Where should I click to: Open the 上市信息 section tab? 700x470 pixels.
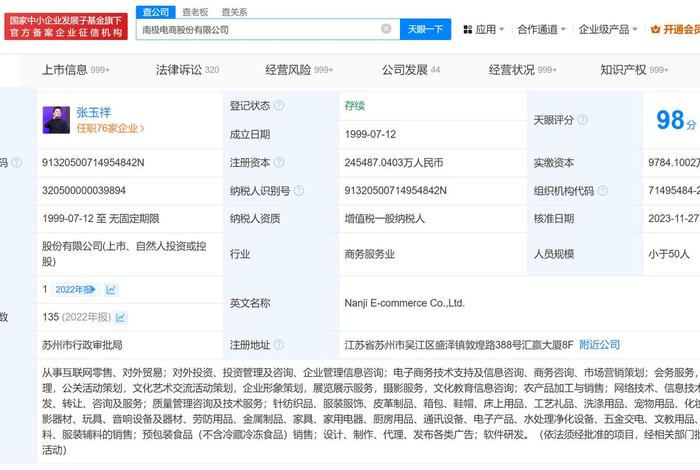[x=75, y=70]
